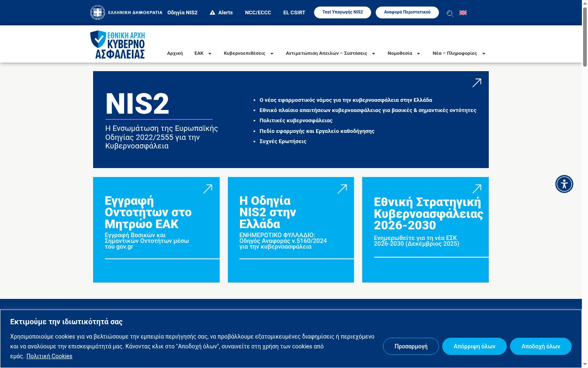Viewport: 588px width, 368px height.
Task: Click scrollbar up arrow at top
Action: coord(585,3)
